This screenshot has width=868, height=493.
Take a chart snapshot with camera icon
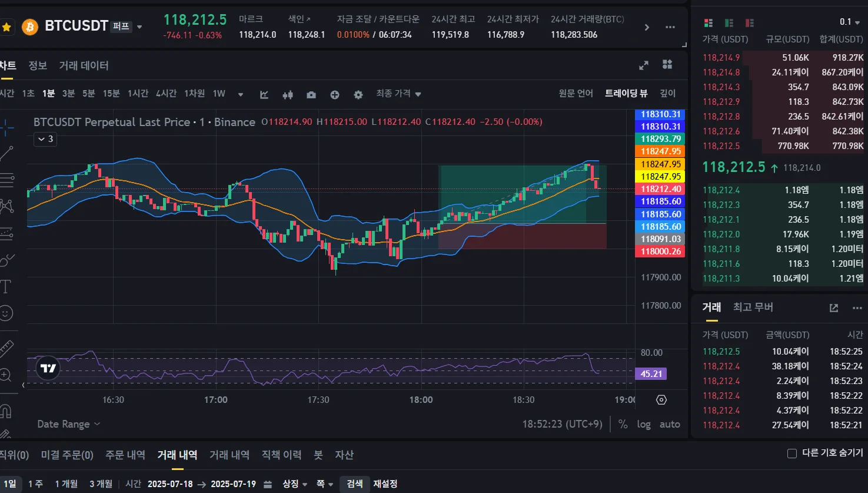click(x=311, y=94)
